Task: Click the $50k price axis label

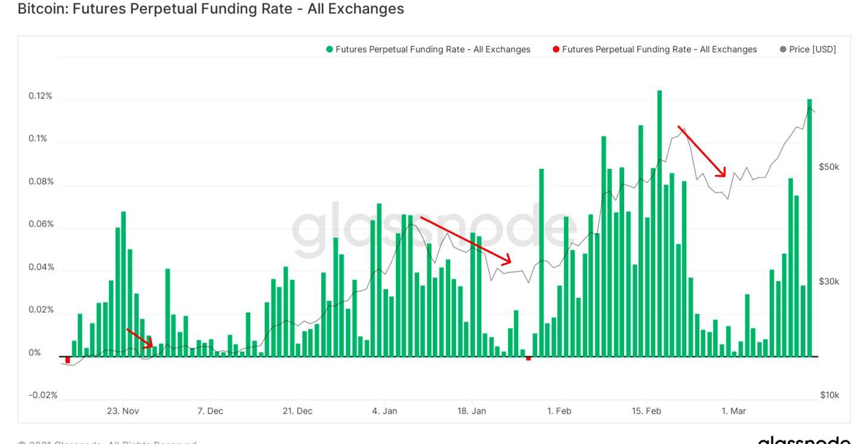Action: coord(829,166)
